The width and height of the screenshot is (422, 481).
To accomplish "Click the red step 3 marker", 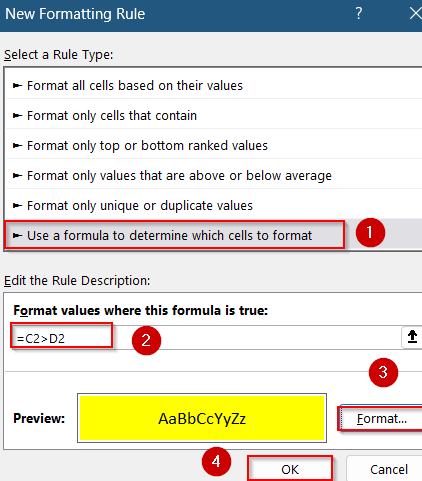I will tap(383, 372).
